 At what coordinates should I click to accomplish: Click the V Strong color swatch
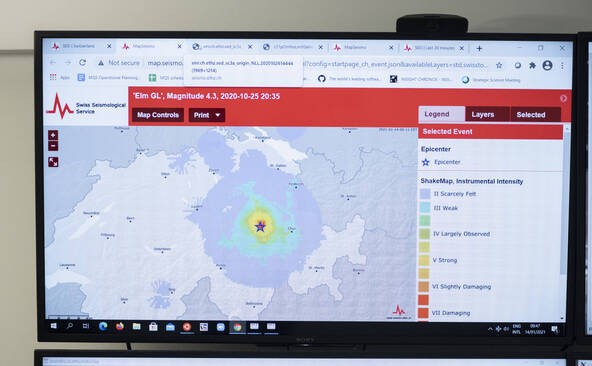pyautogui.click(x=424, y=260)
